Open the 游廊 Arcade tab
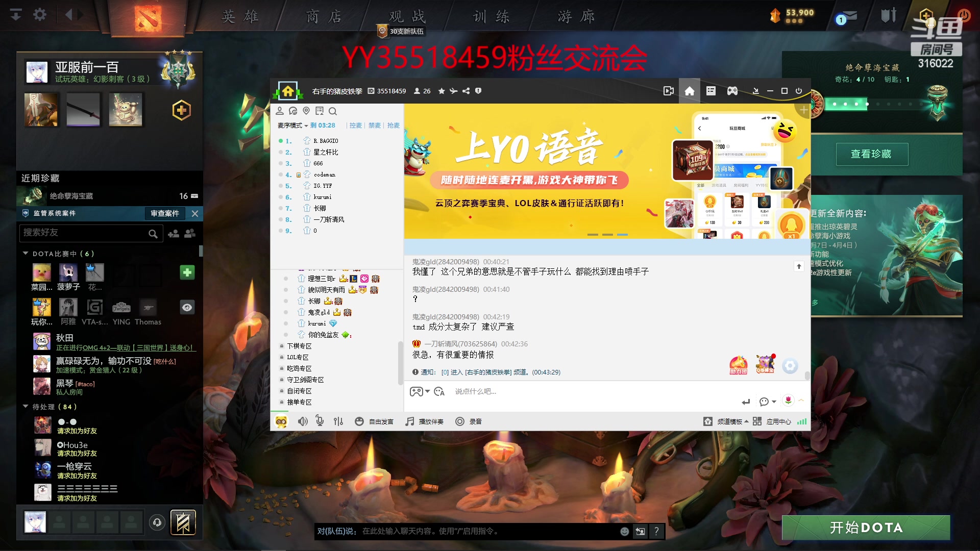 coord(576,17)
